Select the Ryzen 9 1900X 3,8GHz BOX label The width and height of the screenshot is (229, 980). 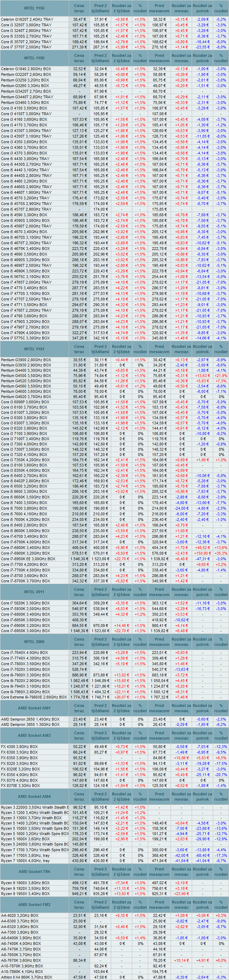26,883
